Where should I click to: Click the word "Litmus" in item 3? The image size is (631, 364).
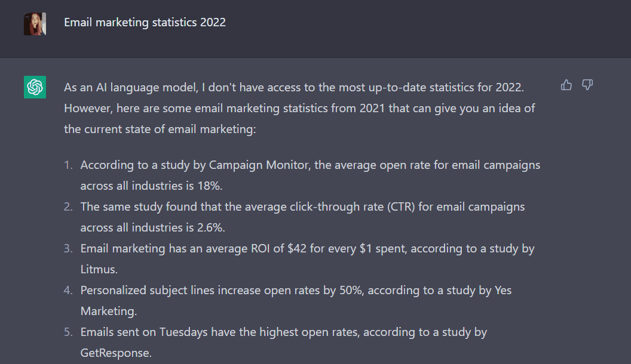(96, 270)
